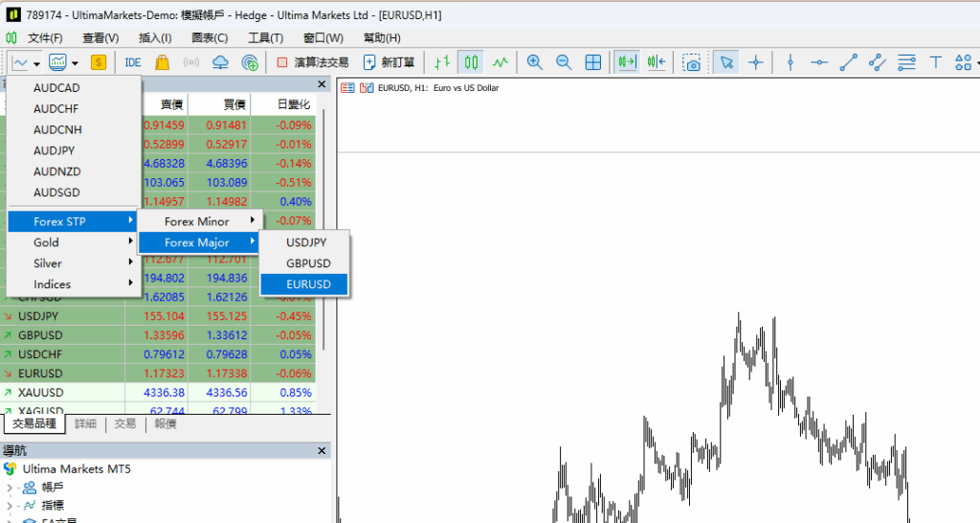Switch to the 報價 tab
980x523 pixels.
165,424
